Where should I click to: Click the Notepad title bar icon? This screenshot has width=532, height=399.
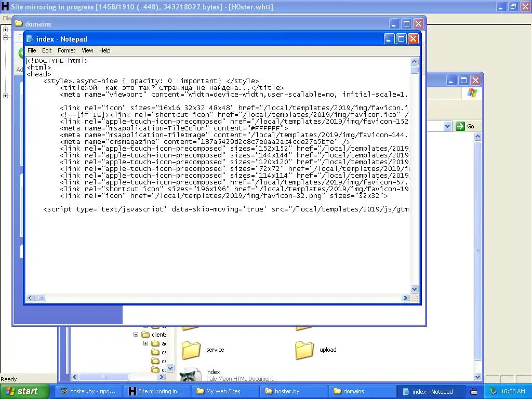click(x=30, y=39)
